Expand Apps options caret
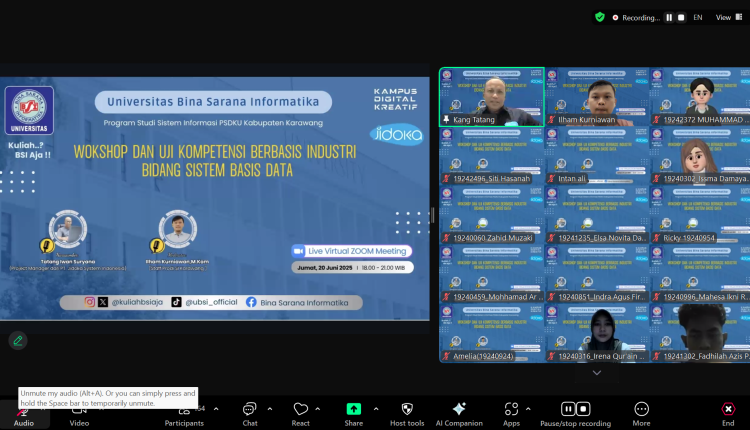750x430 pixels. tap(528, 409)
